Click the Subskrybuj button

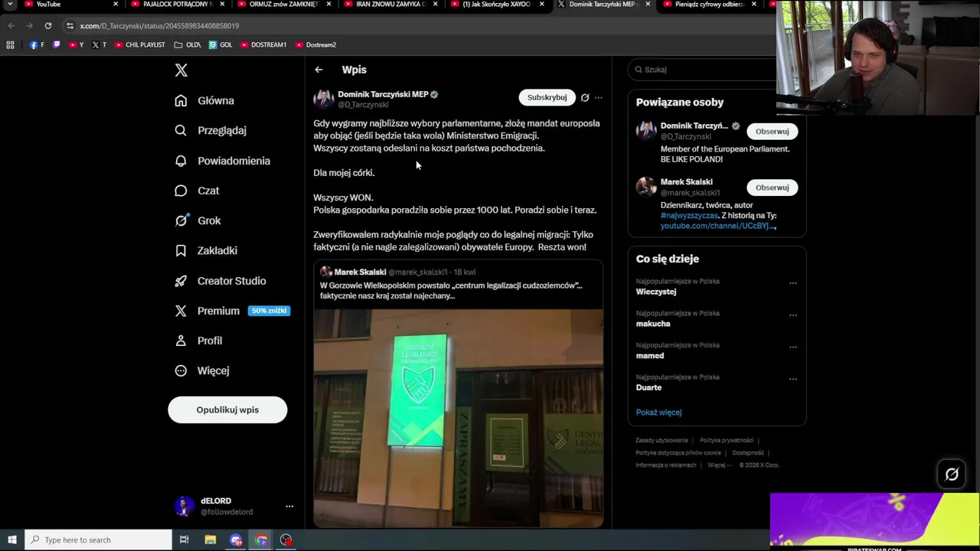point(547,97)
